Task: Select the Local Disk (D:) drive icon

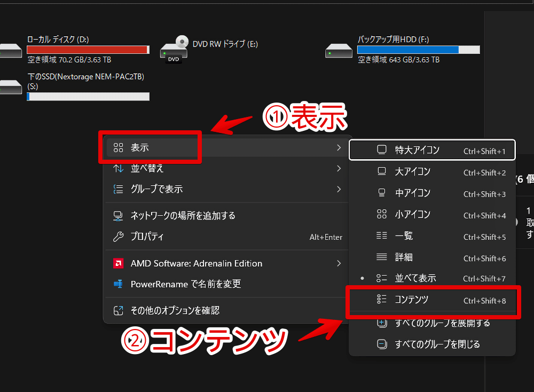Action: point(10,51)
